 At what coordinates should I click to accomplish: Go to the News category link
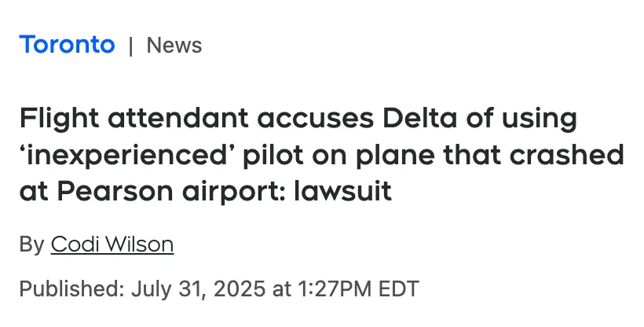(x=174, y=46)
